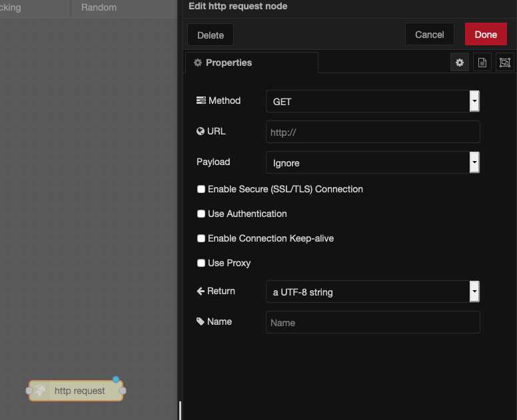Click the http request node's input port
This screenshot has height=420, width=517.
29,391
